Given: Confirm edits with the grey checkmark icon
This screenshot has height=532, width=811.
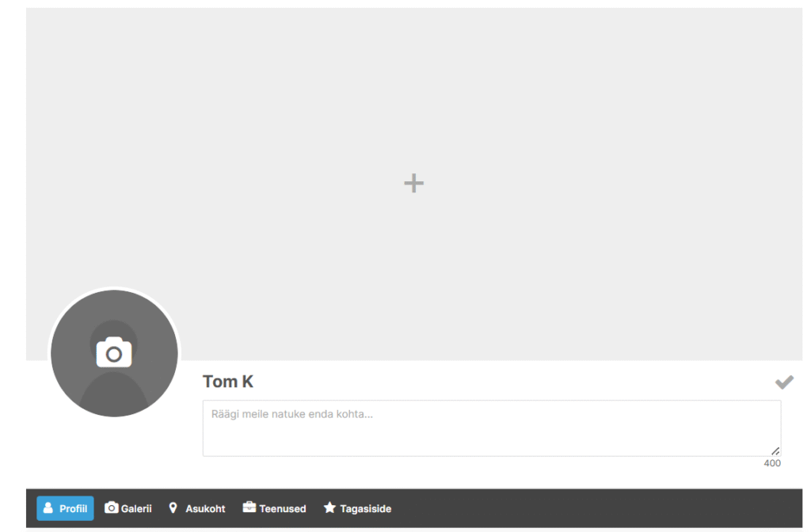Looking at the screenshot, I should pyautogui.click(x=784, y=382).
